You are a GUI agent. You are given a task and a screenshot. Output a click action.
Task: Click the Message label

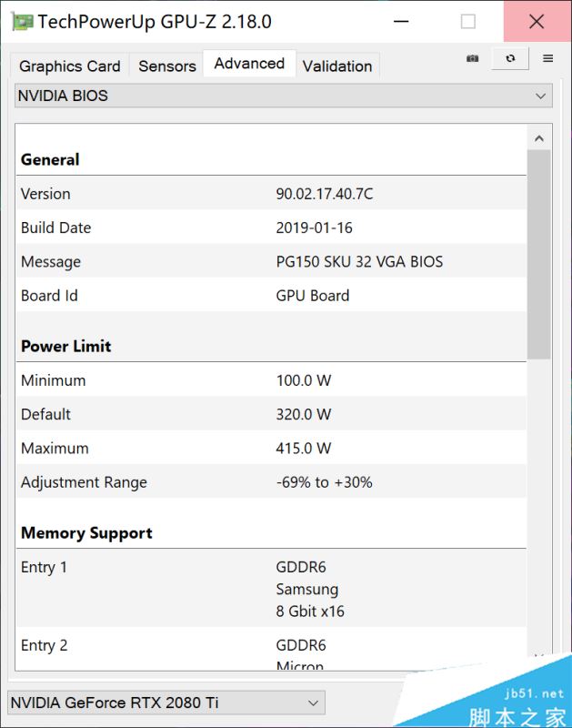click(51, 261)
